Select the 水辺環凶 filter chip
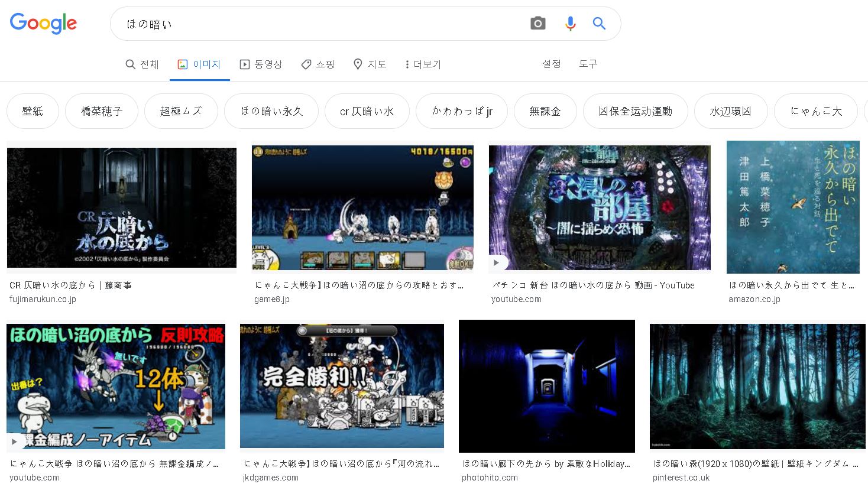The image size is (868, 487). click(731, 111)
